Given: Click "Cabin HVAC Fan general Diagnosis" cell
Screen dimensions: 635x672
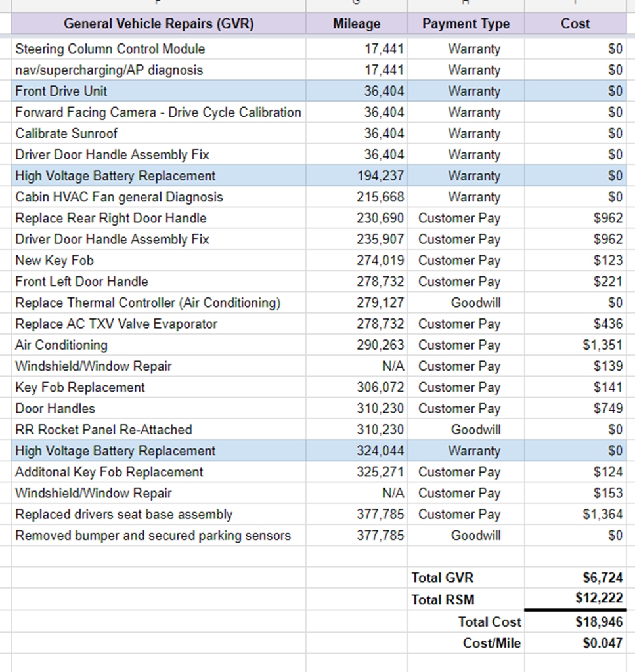Looking at the screenshot, I should point(159,197).
